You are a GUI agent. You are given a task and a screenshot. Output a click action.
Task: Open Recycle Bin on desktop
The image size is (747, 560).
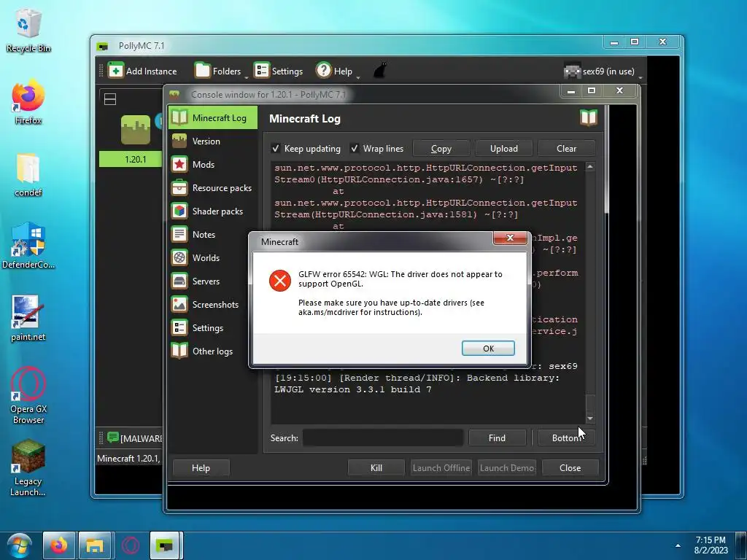click(28, 31)
